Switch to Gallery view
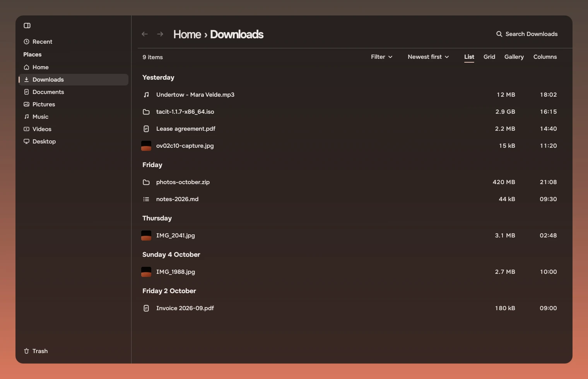The height and width of the screenshot is (379, 588). [x=514, y=57]
